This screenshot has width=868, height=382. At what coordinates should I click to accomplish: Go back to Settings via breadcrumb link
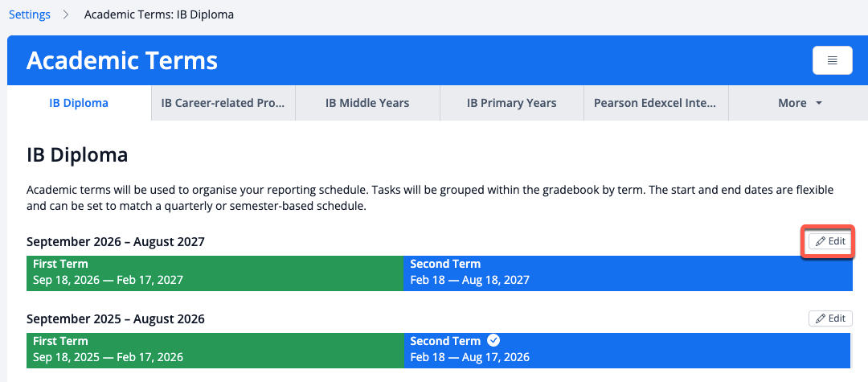(x=30, y=15)
